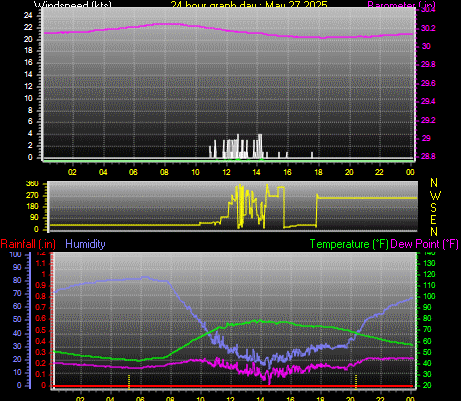This screenshot has height=401, width=461.
Task: Click hour 12 label under windspeed chart
Action: (x=226, y=172)
